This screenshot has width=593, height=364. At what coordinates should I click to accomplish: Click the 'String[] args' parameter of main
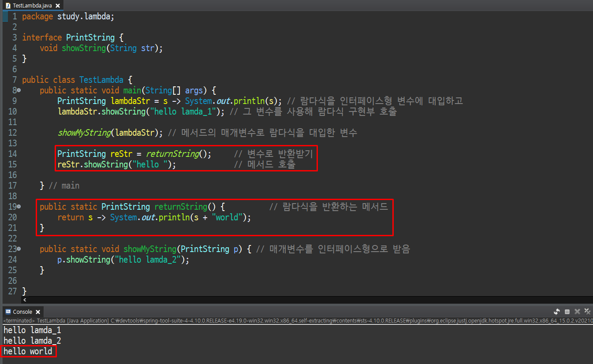[174, 90]
